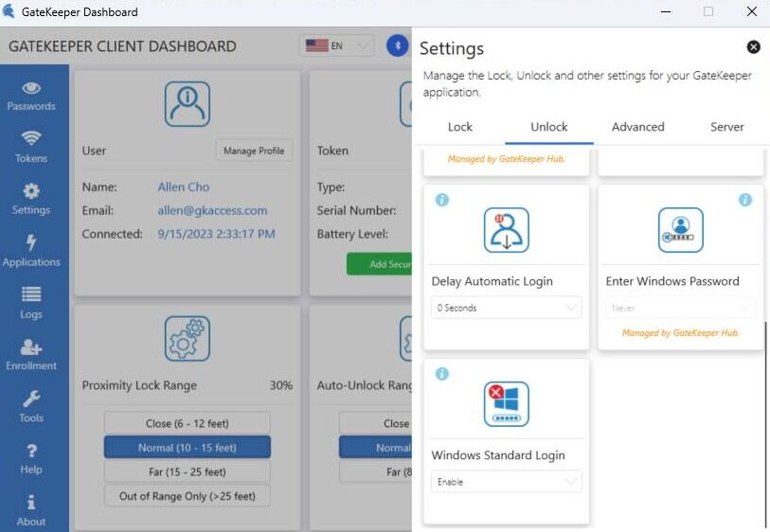
Task: Open the EN language dropdown
Action: pos(337,45)
